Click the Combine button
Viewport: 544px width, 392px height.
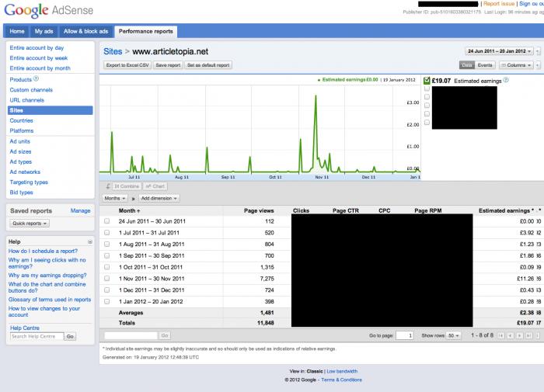[x=126, y=186]
